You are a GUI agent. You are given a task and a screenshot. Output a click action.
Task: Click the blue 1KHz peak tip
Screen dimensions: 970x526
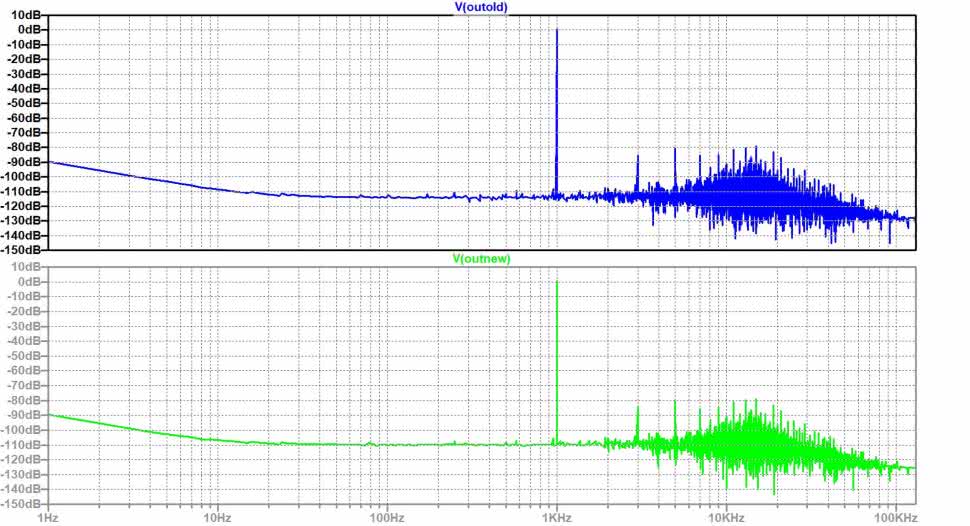[x=557, y=30]
